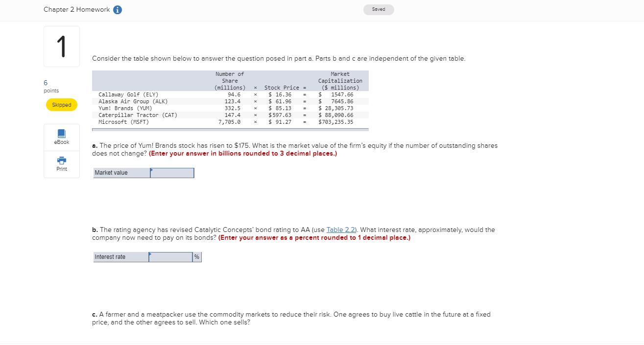644x345 pixels.
Task: Click the Stock Price column header
Action: point(282,88)
